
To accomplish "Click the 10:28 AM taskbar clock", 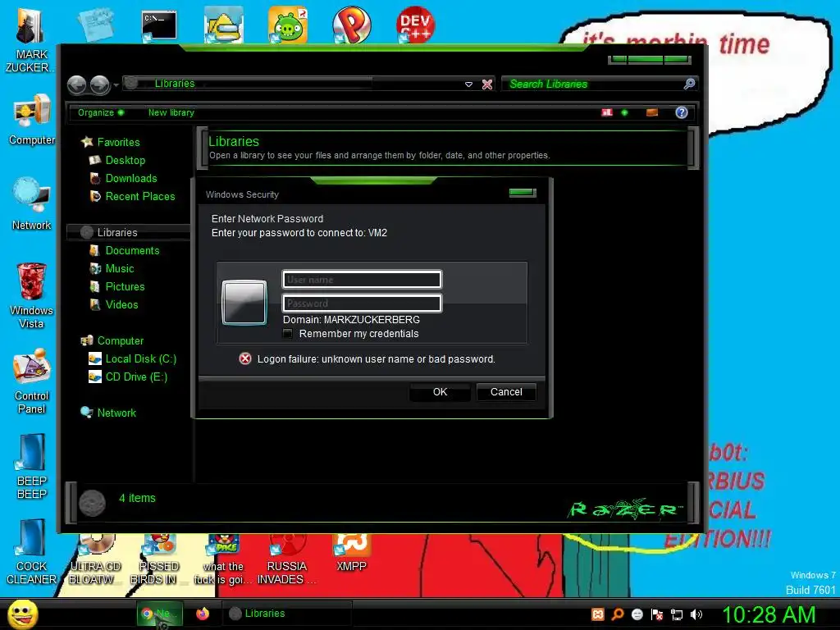I will pos(769,614).
